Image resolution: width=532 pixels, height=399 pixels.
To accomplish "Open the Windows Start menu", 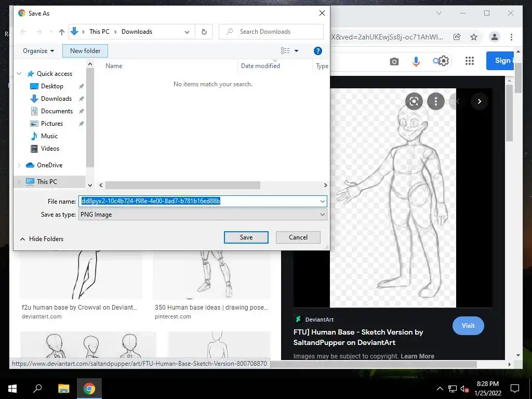I will [x=12, y=389].
